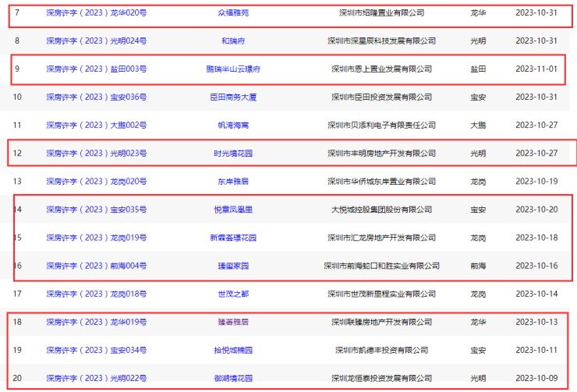577x392 pixels.
Task: Click the date 2023-10-14
Action: coord(536,294)
